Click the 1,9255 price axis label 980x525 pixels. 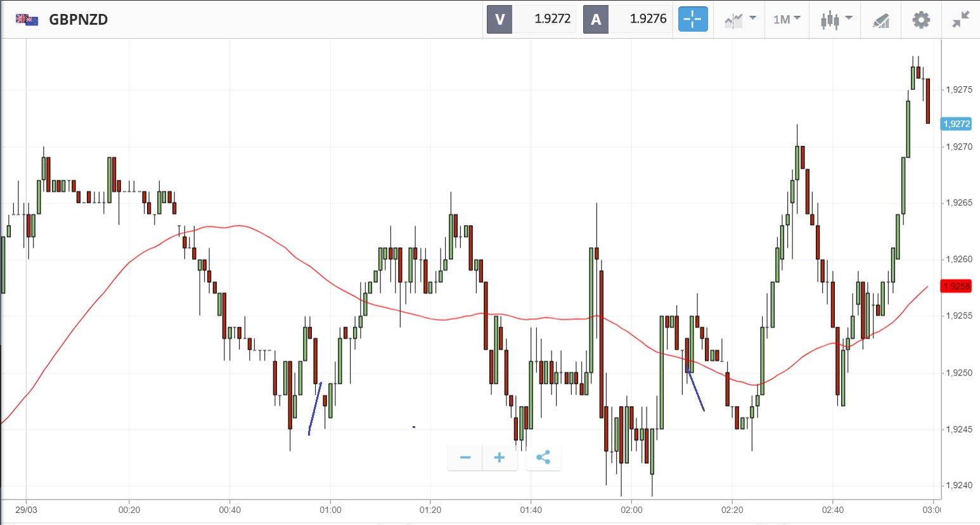(958, 316)
